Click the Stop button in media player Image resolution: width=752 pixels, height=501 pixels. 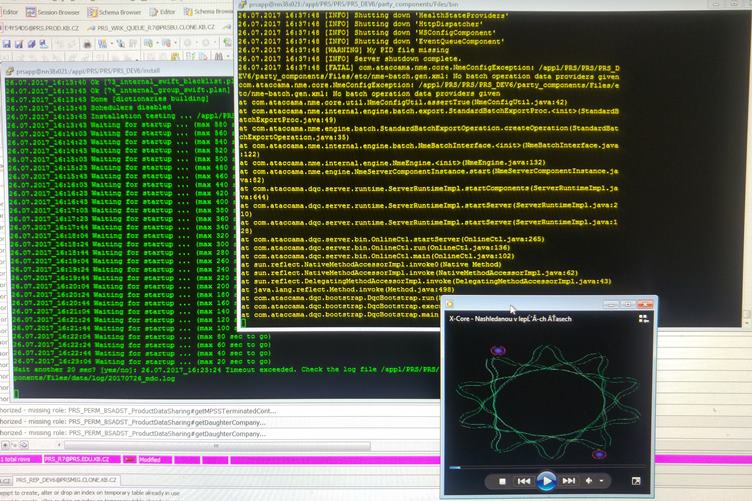point(502,481)
